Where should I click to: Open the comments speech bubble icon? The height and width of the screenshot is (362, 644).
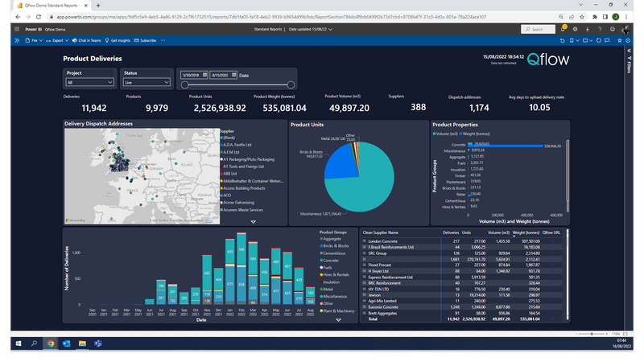[x=607, y=41]
